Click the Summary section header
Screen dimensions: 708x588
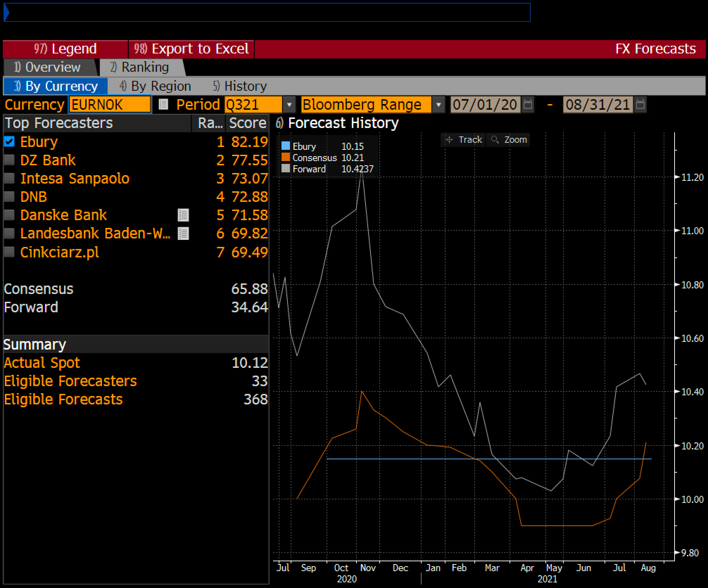coord(136,344)
